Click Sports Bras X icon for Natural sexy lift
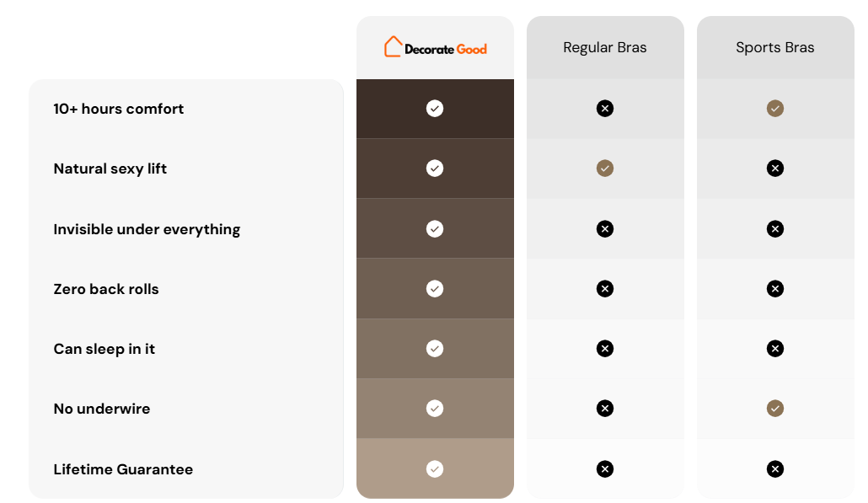 pyautogui.click(x=775, y=169)
